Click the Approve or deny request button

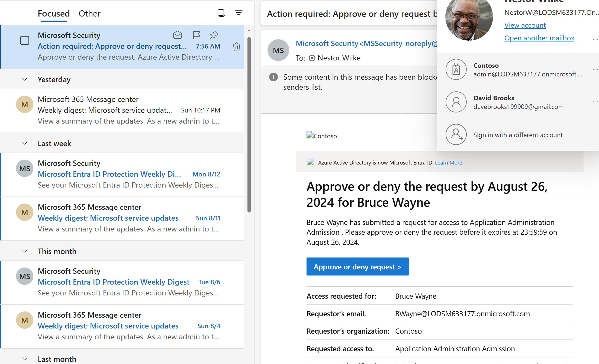(x=357, y=267)
